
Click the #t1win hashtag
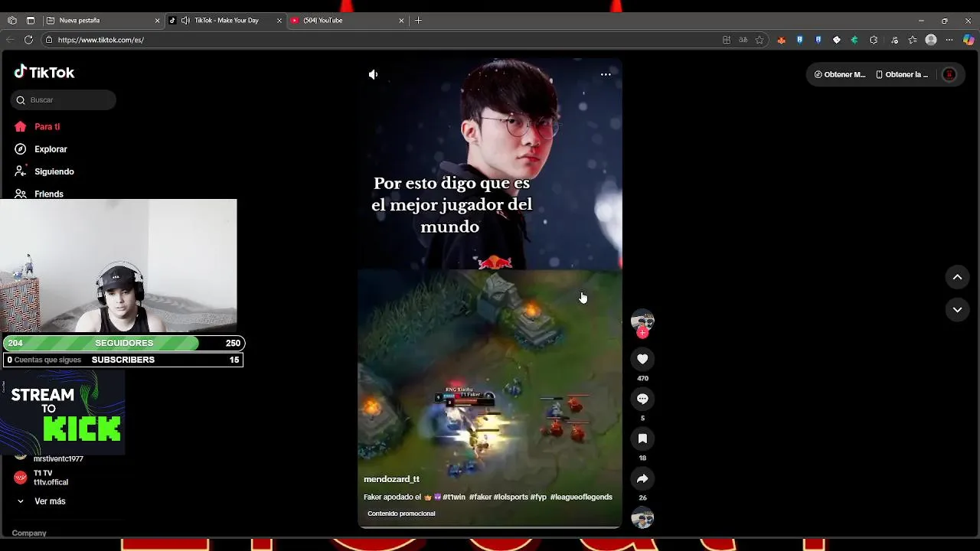tap(453, 497)
